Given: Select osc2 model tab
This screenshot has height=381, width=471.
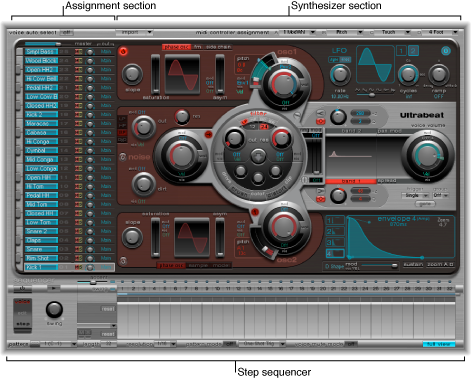Looking at the screenshot, I should coord(221,265).
